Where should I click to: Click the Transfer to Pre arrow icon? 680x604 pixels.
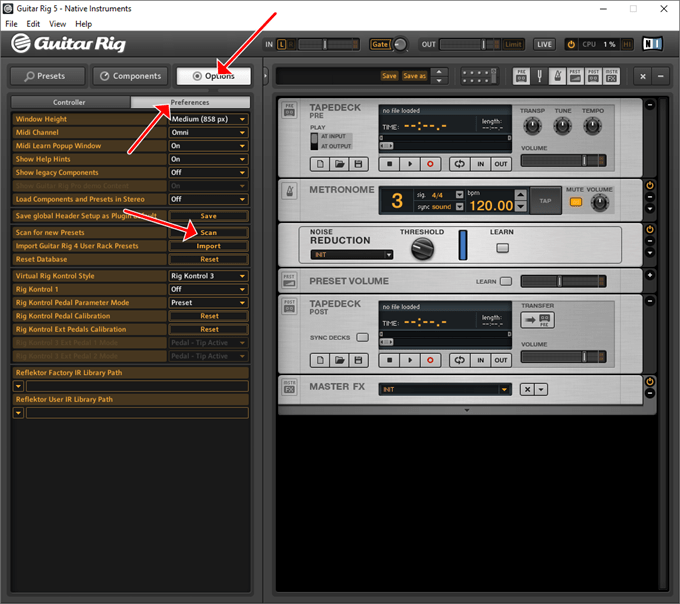point(537,320)
